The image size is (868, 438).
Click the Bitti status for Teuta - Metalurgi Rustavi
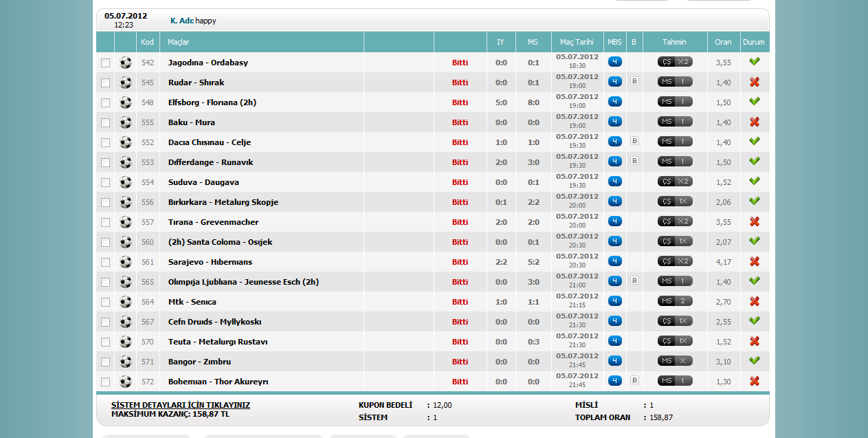point(460,342)
